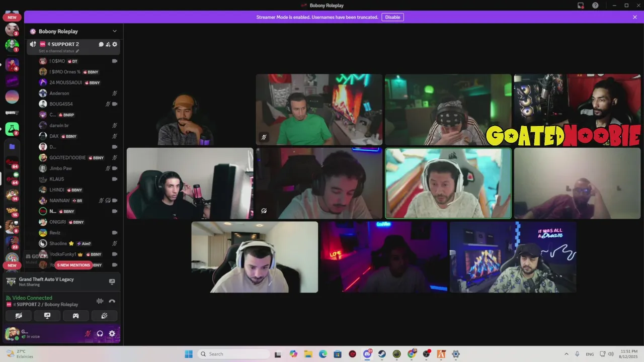This screenshot has height=362, width=644.
Task: Disconnect from voice with phone icon
Action: [x=112, y=301]
